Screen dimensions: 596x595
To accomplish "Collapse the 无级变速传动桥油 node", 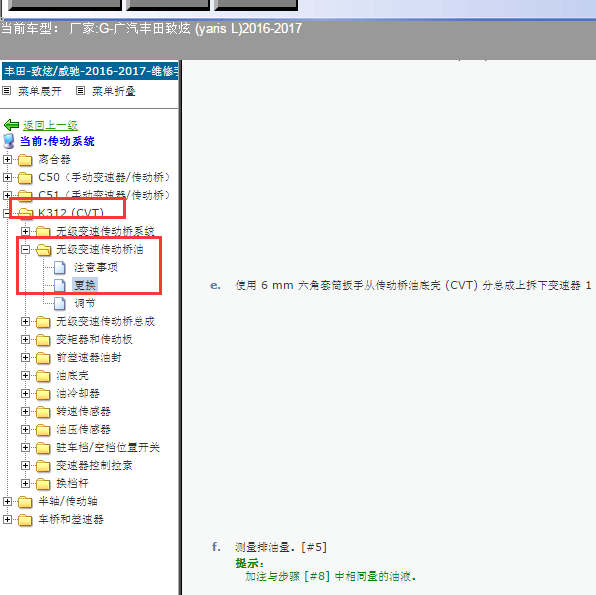I will tap(25, 249).
